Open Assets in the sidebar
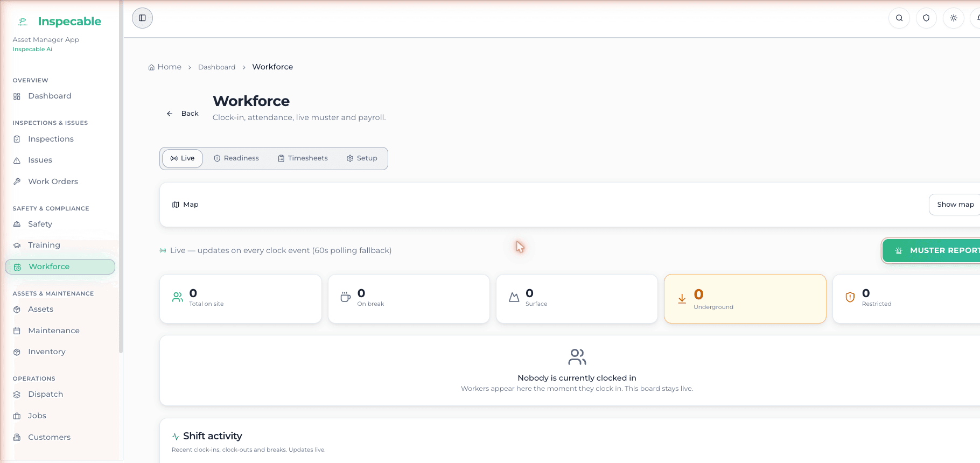This screenshot has width=980, height=463. (x=60, y=310)
